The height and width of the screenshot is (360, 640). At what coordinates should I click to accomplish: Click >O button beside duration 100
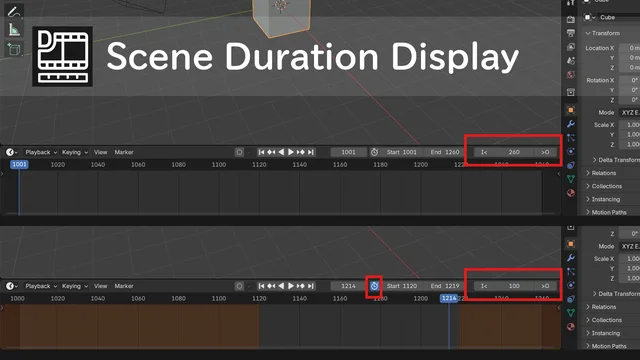pyautogui.click(x=545, y=286)
